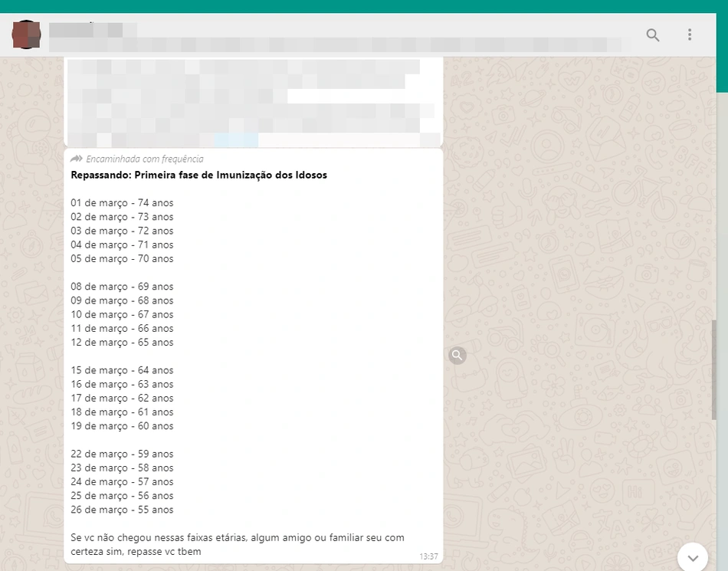Click line '23 de março - 58 anos'
This screenshot has width=728, height=571.
122,468
